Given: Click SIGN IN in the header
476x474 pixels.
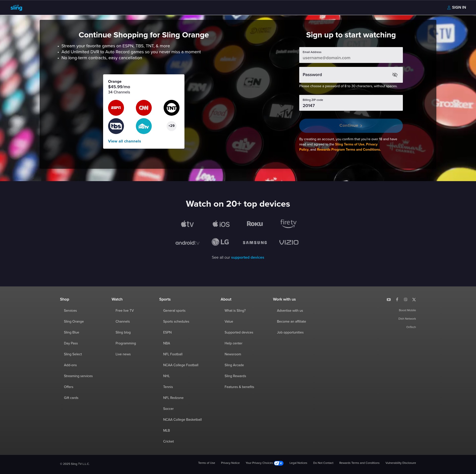Looking at the screenshot, I should [x=459, y=7].
